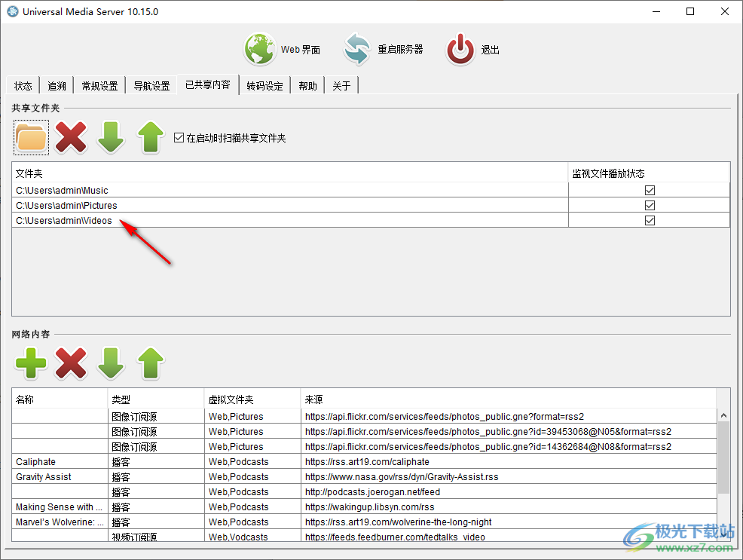Switch to the 追溯 tab
The image size is (743, 560).
tap(57, 86)
